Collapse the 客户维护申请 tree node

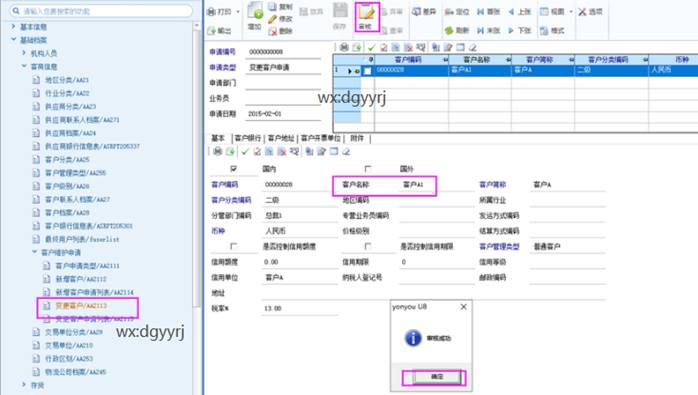click(x=35, y=252)
